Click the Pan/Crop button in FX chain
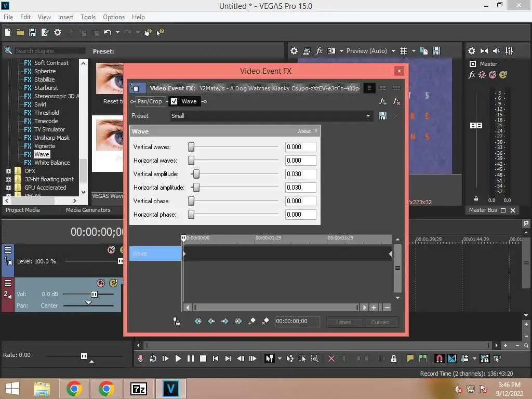 tap(150, 101)
